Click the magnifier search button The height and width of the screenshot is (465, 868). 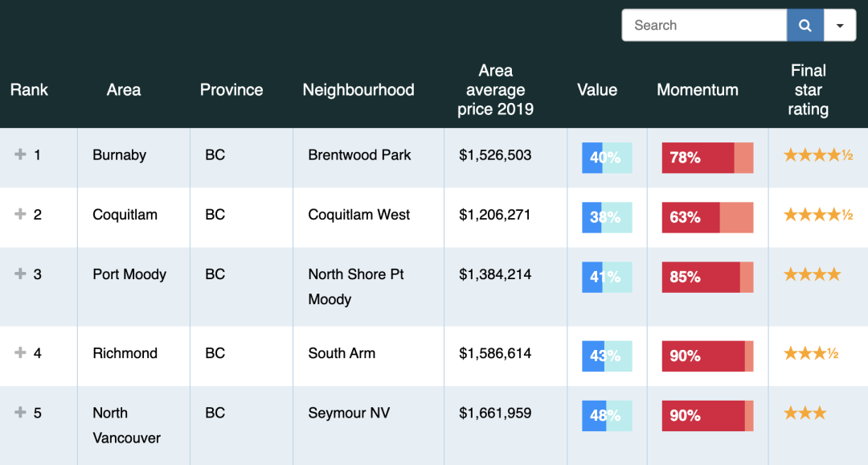pos(805,25)
